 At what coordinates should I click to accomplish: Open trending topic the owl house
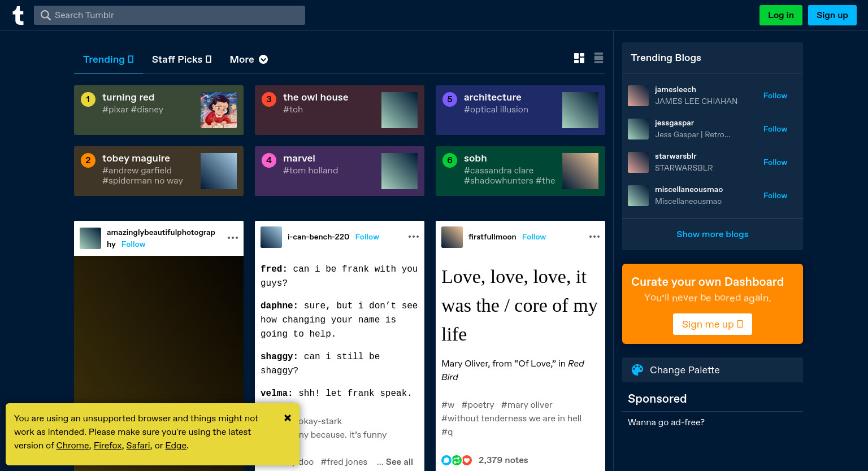[340, 110]
